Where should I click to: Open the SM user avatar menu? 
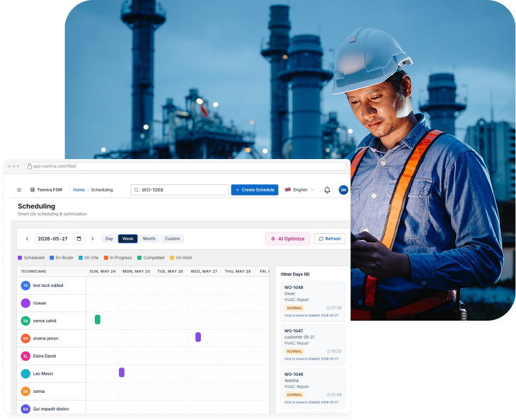[x=343, y=190]
